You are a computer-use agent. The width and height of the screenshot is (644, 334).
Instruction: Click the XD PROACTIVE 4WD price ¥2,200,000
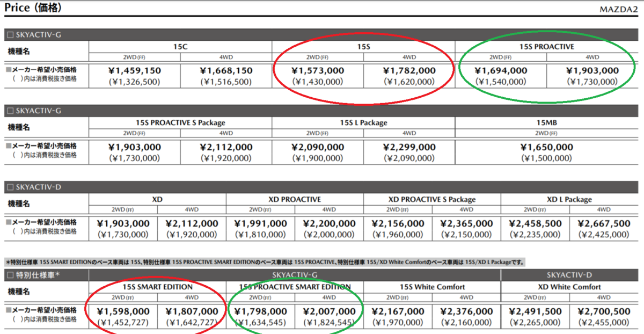tap(329, 223)
